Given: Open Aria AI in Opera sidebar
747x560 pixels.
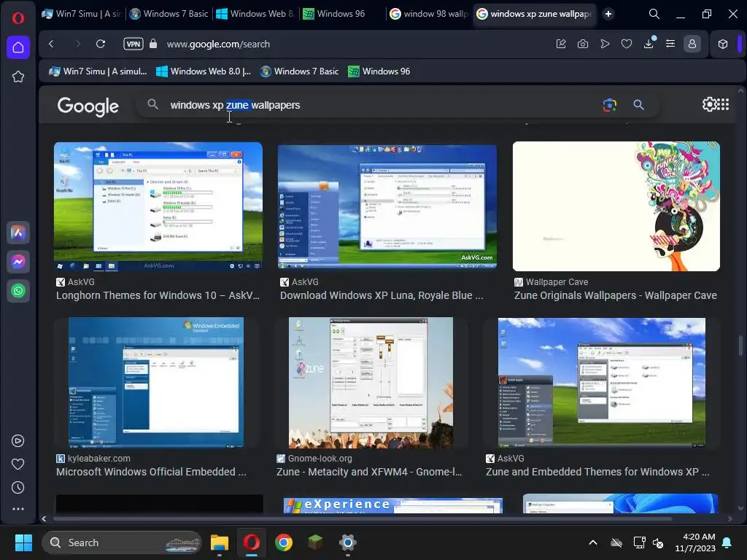Looking at the screenshot, I should click(18, 233).
